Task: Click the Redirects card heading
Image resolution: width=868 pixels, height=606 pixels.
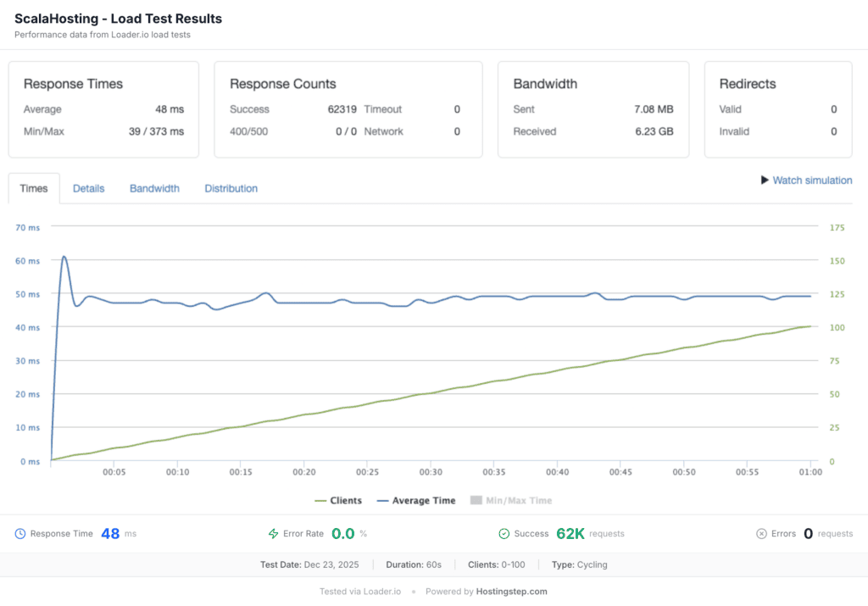Action: (748, 84)
